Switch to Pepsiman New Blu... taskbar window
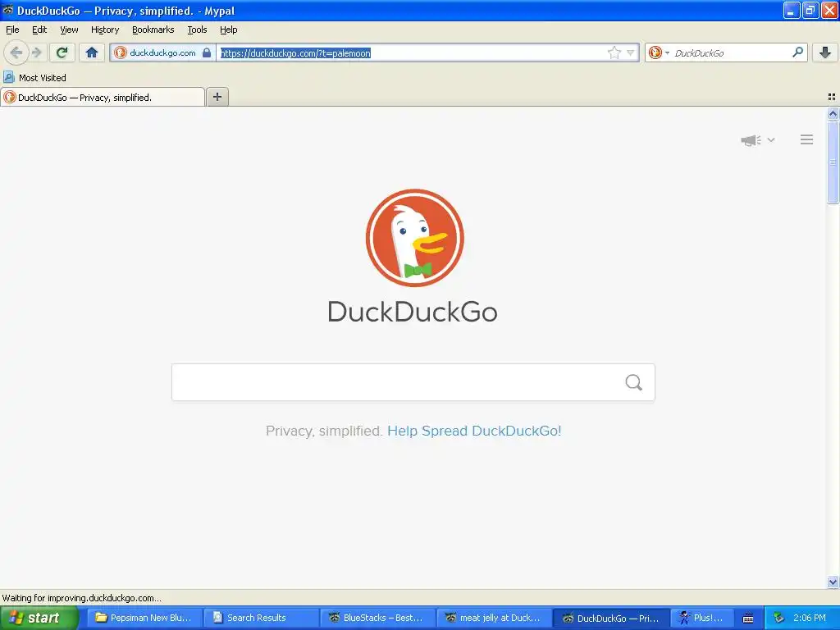The width and height of the screenshot is (840, 630). click(144, 619)
